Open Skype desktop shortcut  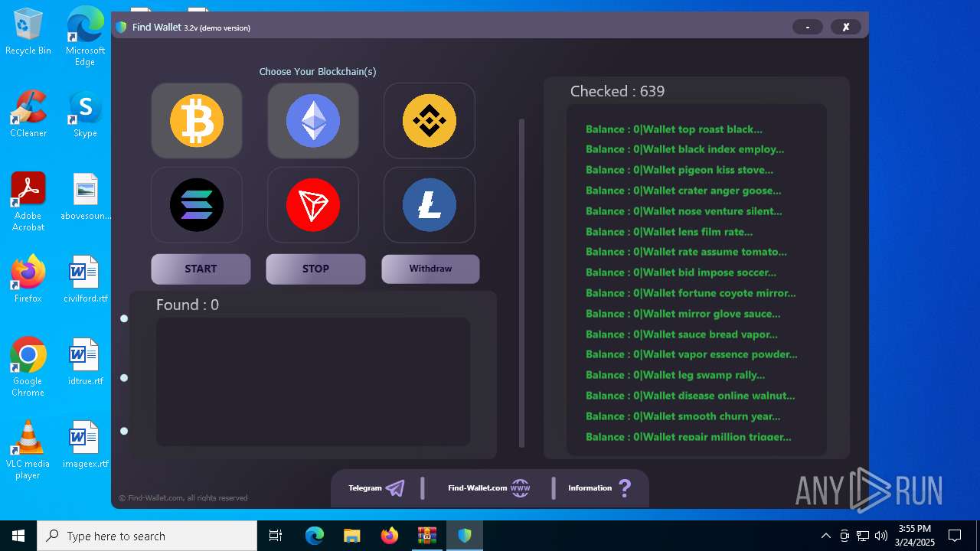click(x=85, y=115)
